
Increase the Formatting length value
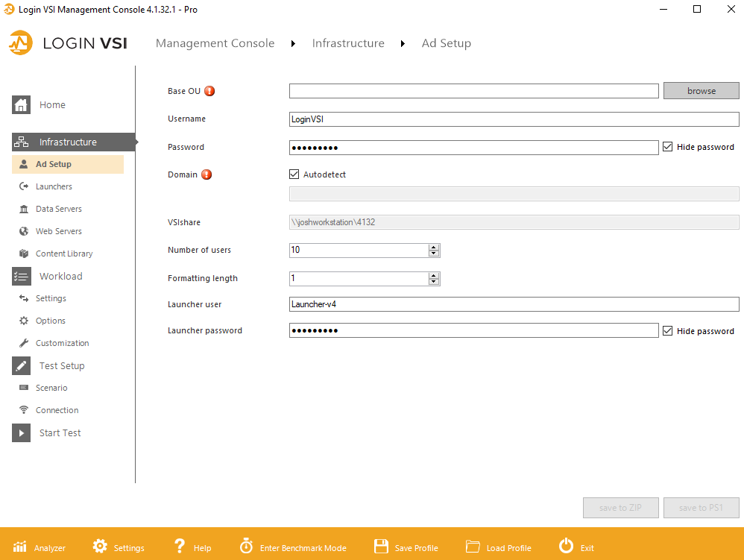pos(434,276)
